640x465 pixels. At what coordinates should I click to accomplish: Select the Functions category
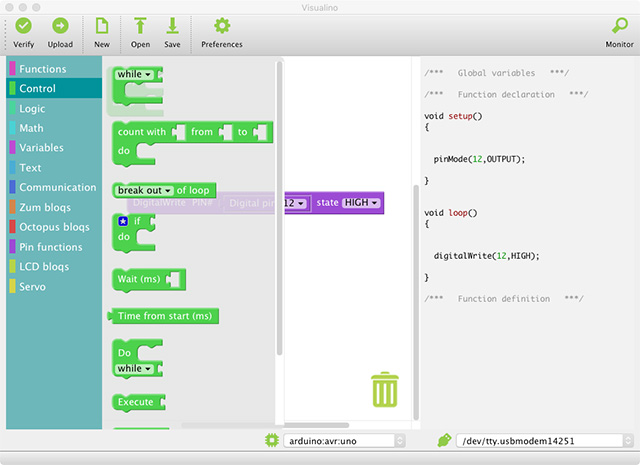(42, 69)
